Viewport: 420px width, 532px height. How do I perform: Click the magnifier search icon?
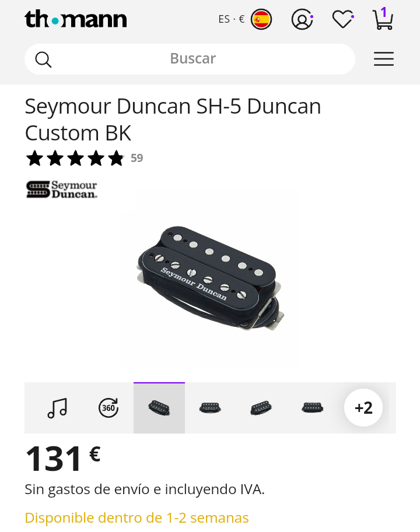tap(43, 59)
